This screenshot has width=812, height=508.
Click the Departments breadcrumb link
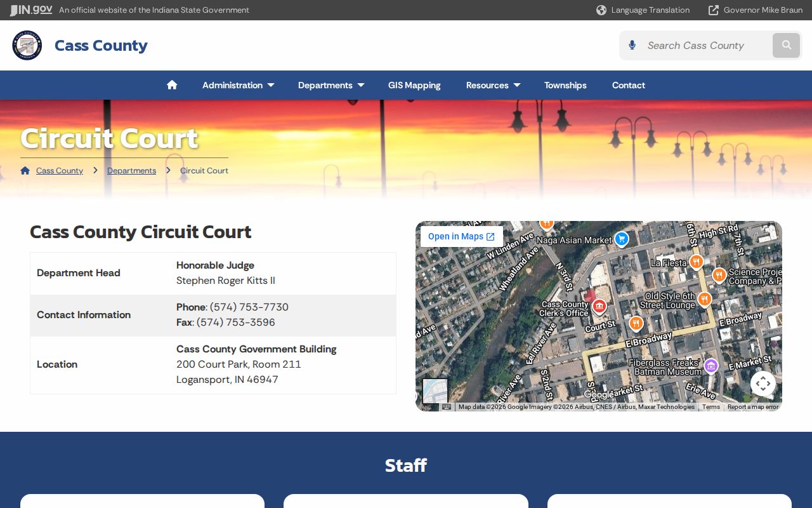coord(131,171)
